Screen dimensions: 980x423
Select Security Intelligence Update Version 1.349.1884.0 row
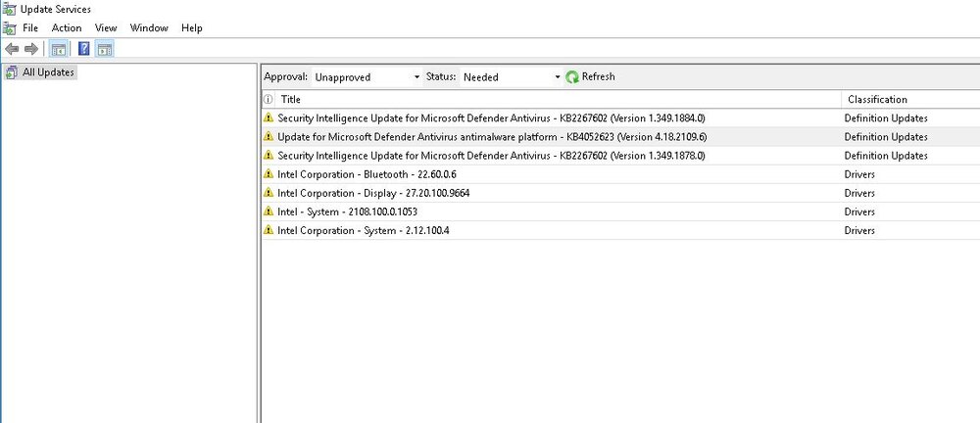point(491,118)
